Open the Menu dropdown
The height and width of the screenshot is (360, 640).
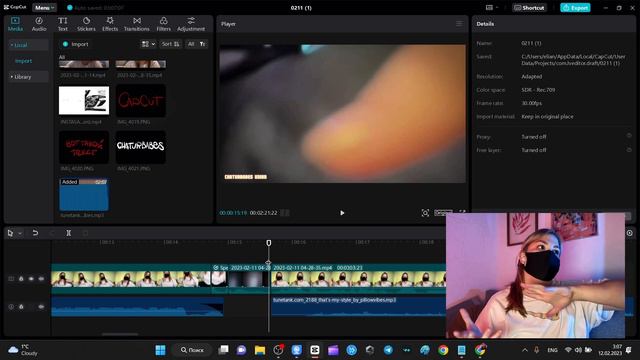pos(44,7)
